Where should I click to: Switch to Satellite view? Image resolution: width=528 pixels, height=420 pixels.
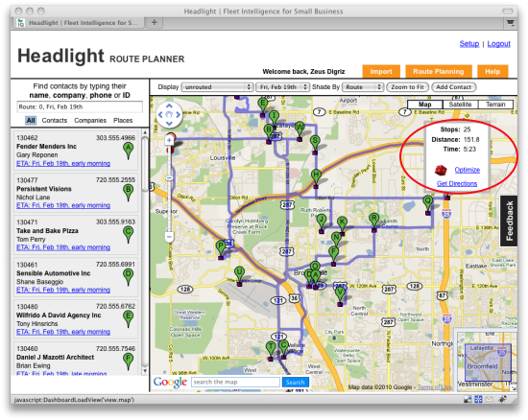coord(460,105)
